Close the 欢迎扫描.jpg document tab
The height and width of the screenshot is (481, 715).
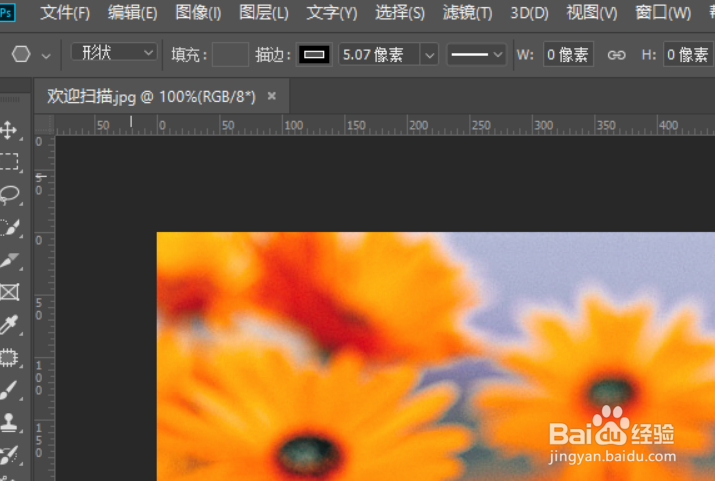272,96
